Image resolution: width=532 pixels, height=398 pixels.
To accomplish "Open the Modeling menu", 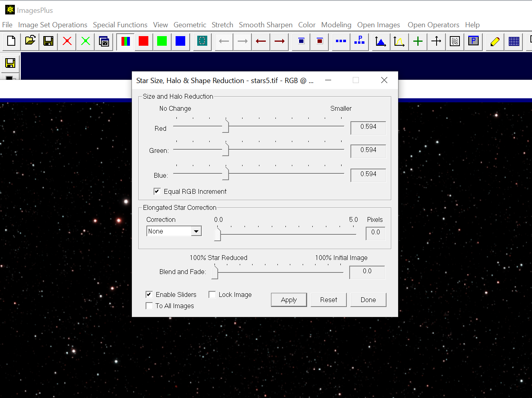I will point(336,25).
